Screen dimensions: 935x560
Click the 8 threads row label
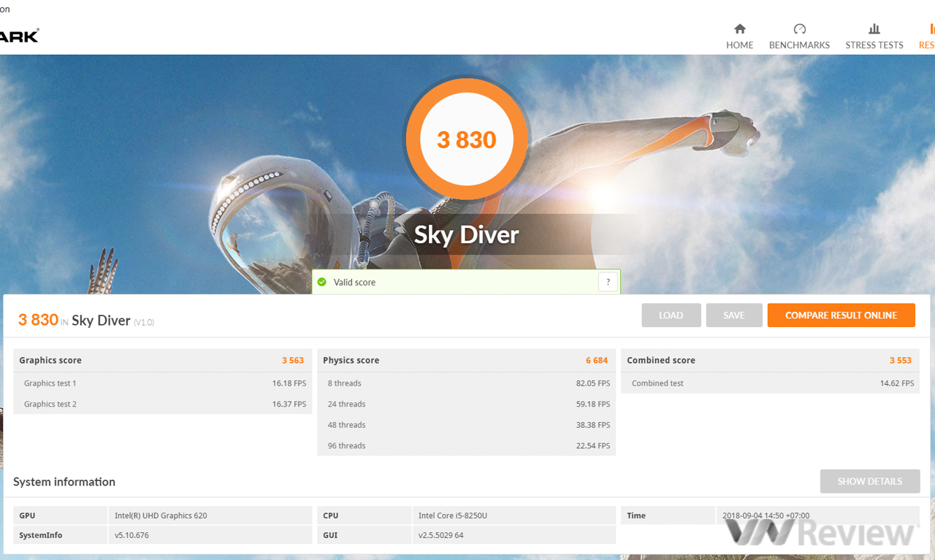click(345, 383)
